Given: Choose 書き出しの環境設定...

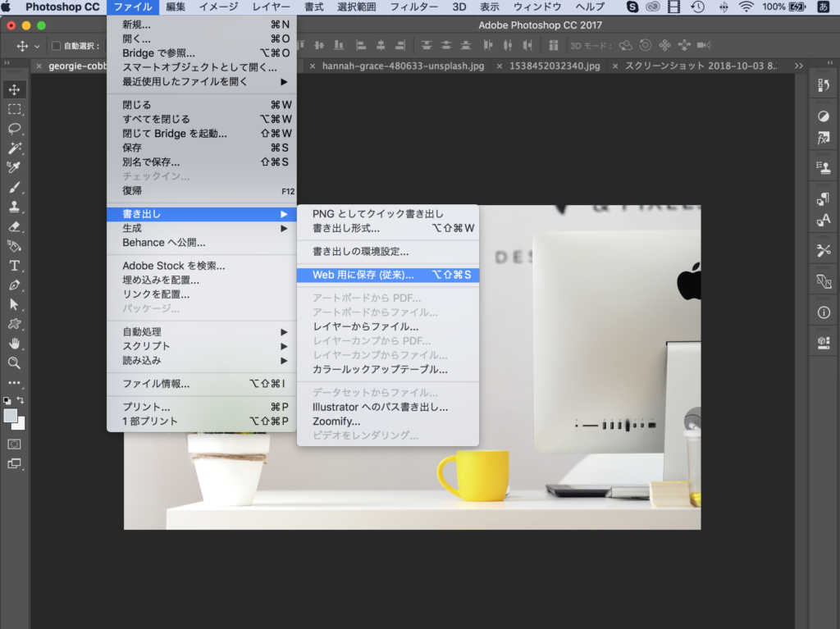Looking at the screenshot, I should [x=388, y=251].
